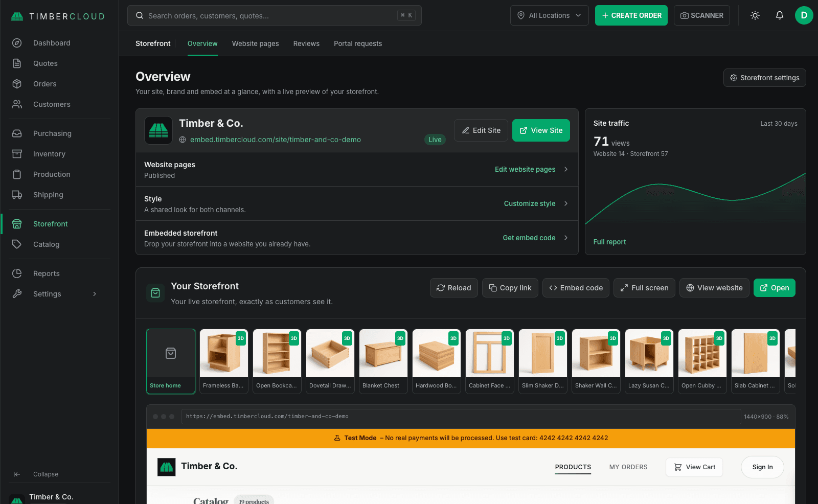Open Edit website pages row
This screenshot has height=504, width=818.
[x=357, y=169]
